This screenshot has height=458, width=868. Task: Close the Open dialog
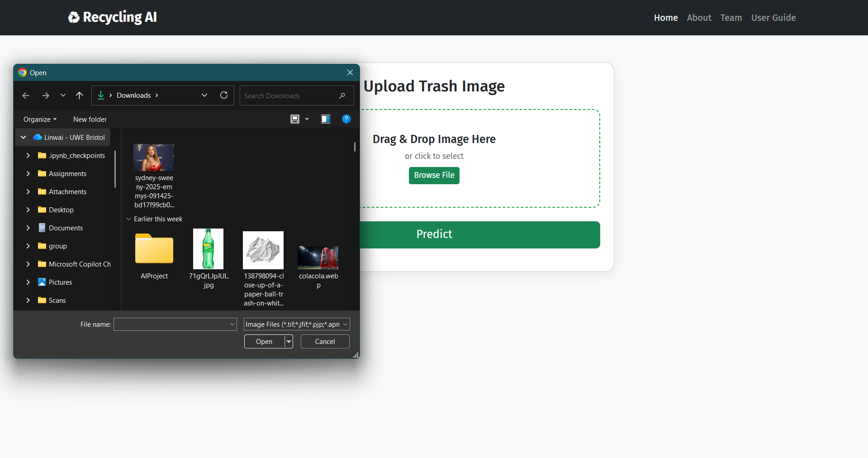click(x=350, y=72)
